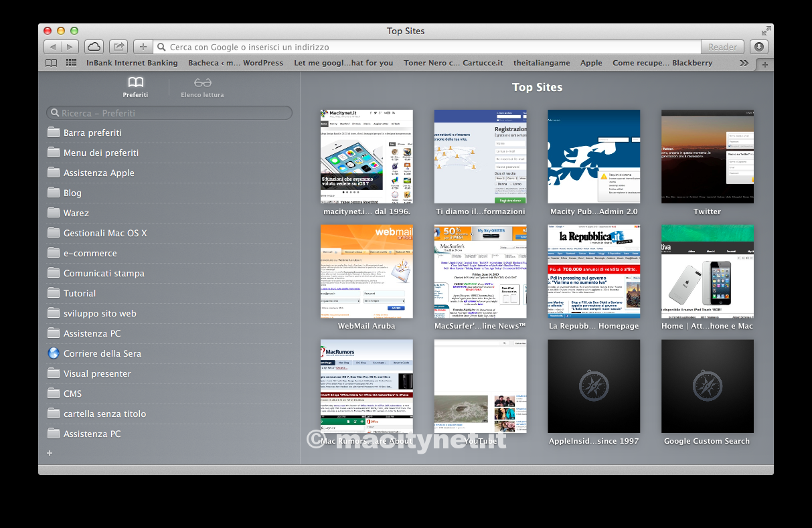Open Let me google that for you bookmark
Image resolution: width=812 pixels, height=528 pixels.
(343, 63)
